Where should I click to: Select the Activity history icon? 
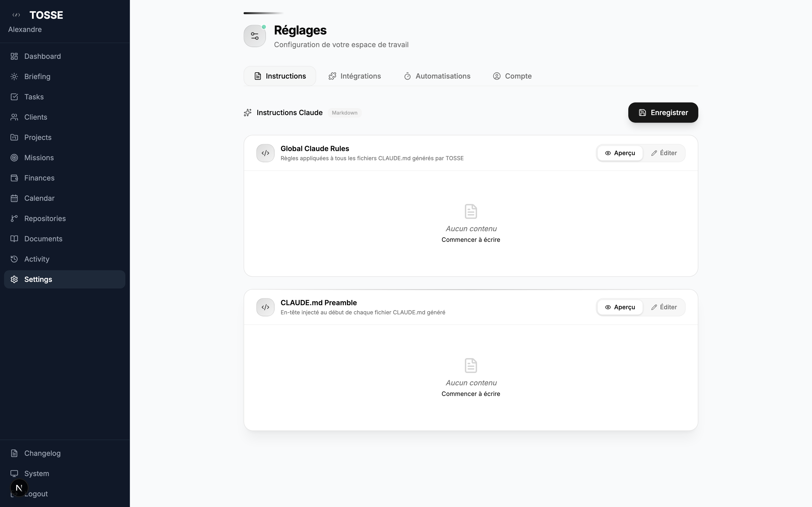tap(14, 259)
